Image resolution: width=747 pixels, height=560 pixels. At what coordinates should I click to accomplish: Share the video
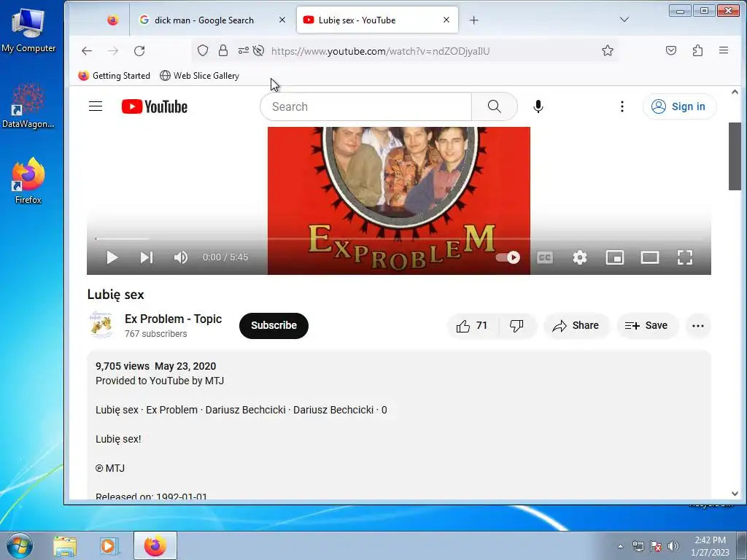pyautogui.click(x=576, y=326)
